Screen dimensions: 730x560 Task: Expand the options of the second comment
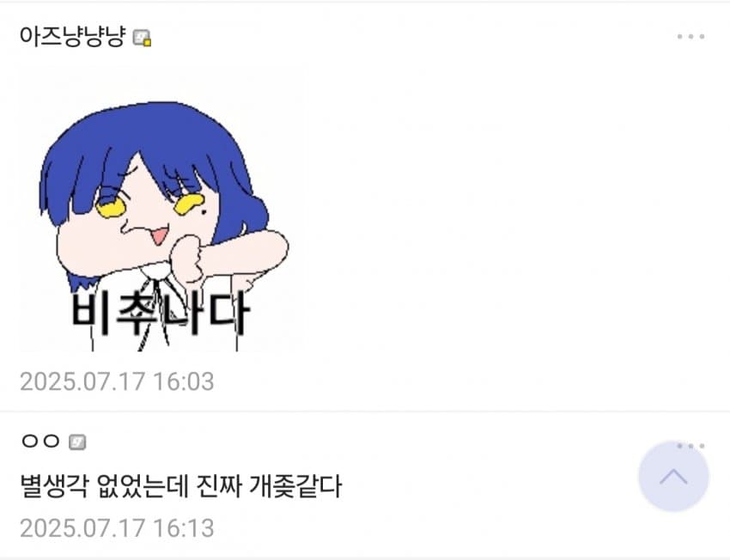coord(690,446)
